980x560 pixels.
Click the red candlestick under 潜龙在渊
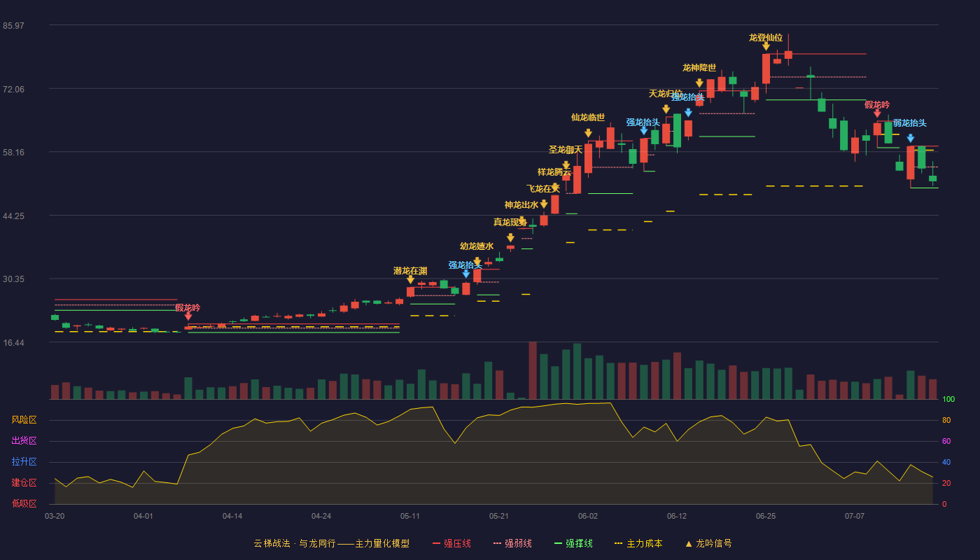[410, 292]
